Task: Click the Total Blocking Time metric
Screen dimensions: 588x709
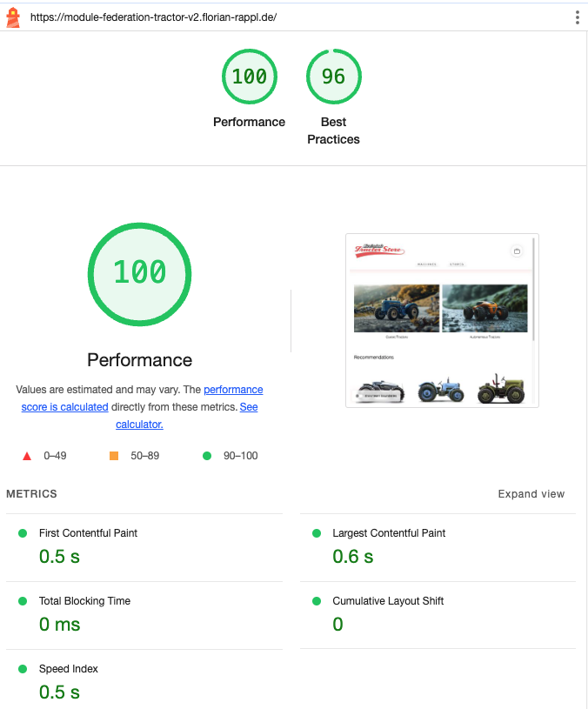Action: point(144,615)
